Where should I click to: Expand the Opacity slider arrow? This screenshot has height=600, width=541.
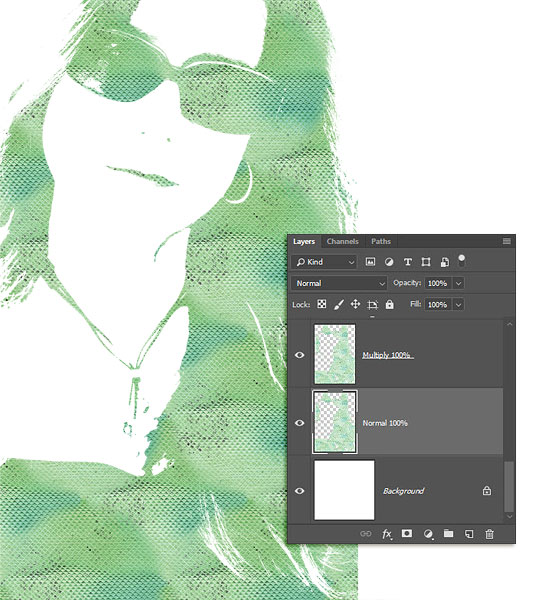pyautogui.click(x=458, y=283)
